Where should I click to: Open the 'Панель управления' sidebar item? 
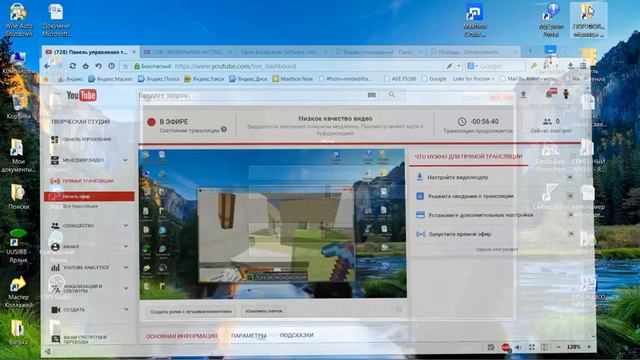click(87, 139)
